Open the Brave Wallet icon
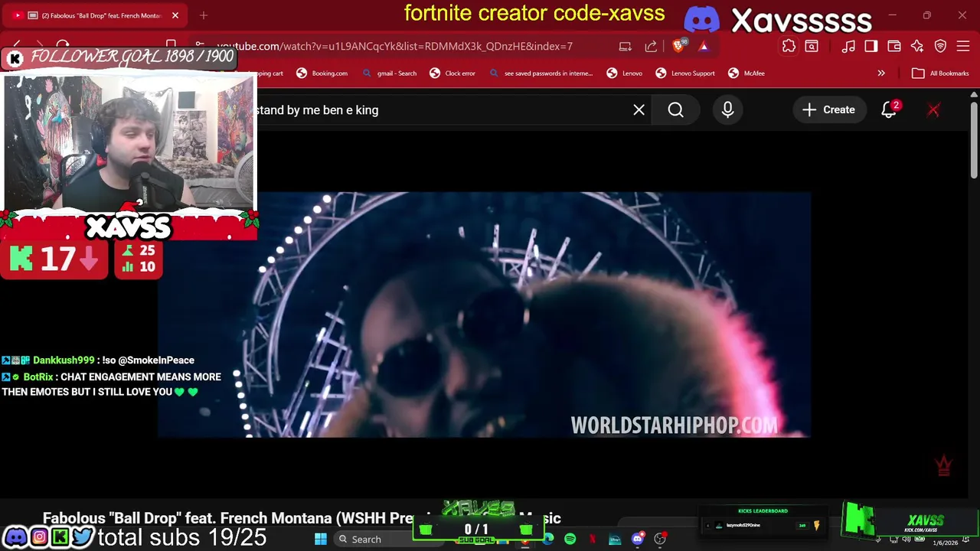The image size is (980, 551). [894, 46]
